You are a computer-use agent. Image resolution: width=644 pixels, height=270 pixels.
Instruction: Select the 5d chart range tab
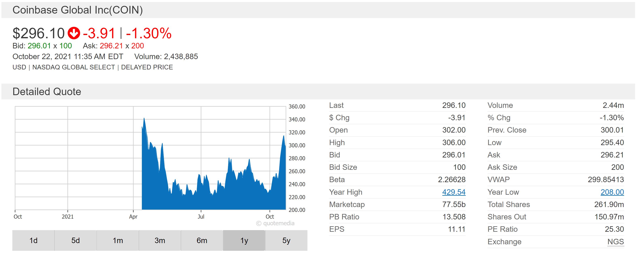(75, 240)
